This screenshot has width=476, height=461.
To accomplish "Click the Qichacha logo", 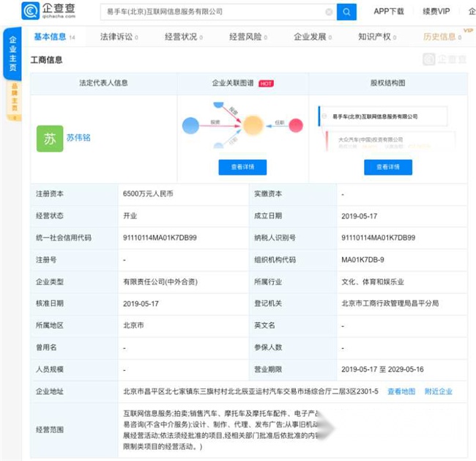I will click(48, 11).
